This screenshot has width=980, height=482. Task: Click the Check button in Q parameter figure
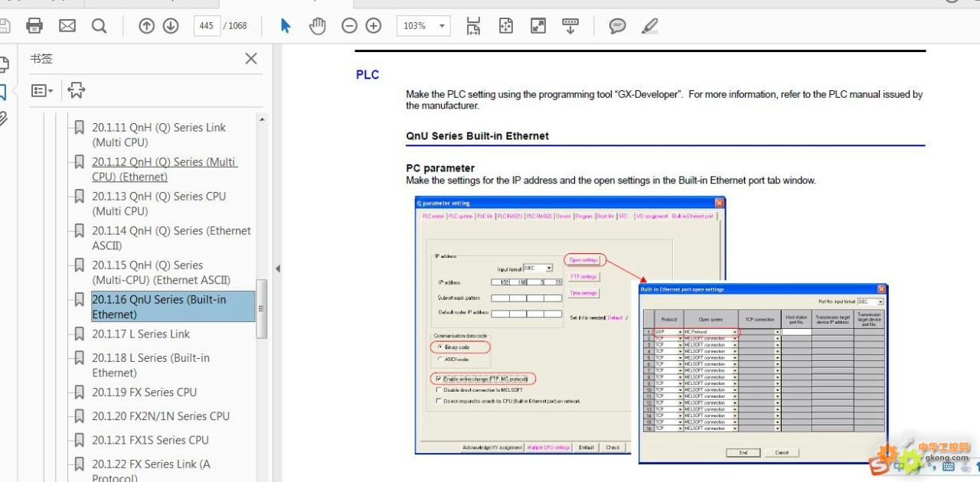click(612, 448)
